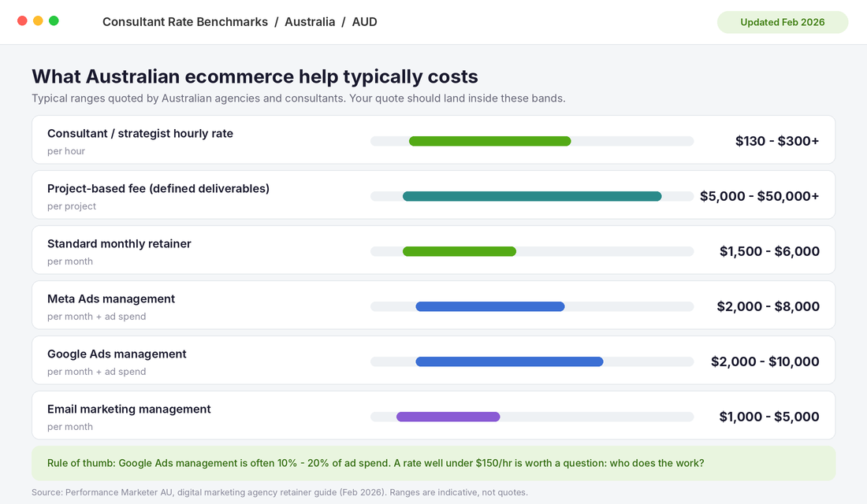Click 'per month' under Email marketing management

coord(70,427)
